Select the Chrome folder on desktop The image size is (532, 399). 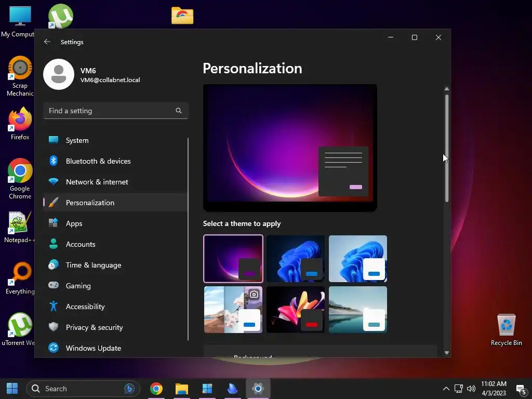point(182,16)
